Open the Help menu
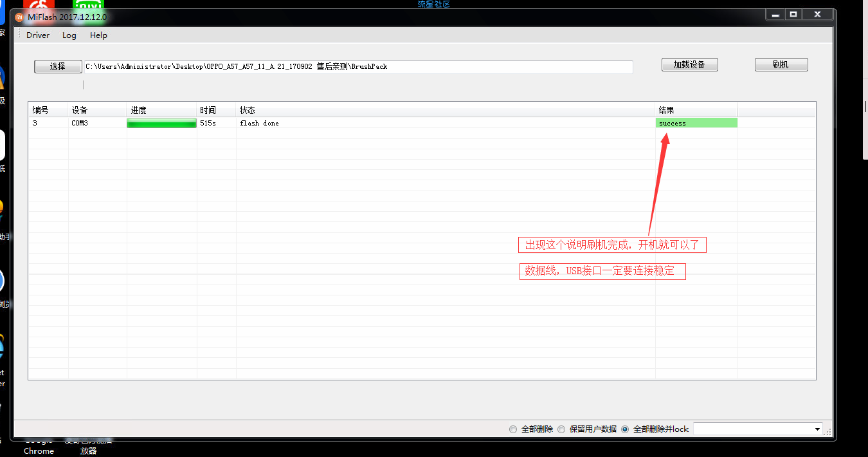The width and height of the screenshot is (868, 457). coord(98,35)
